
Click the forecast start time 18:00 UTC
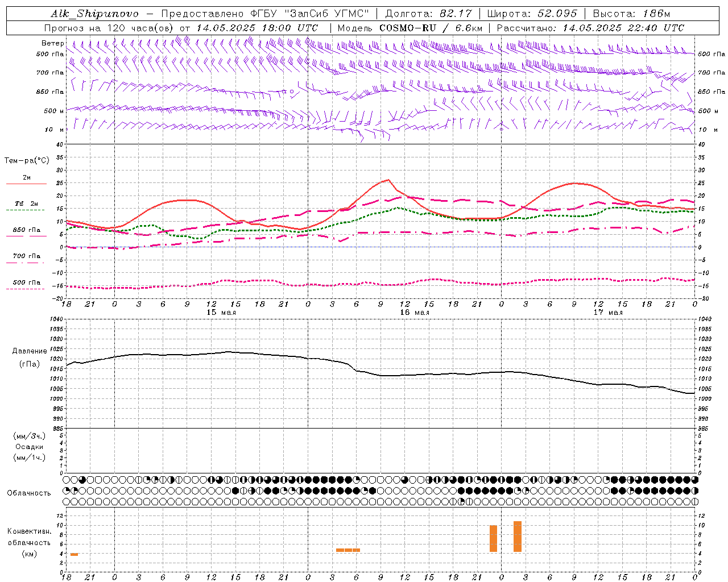click(290, 28)
